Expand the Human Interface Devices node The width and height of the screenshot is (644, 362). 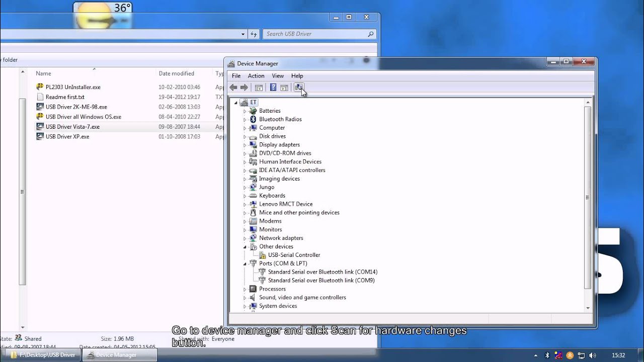pos(245,162)
